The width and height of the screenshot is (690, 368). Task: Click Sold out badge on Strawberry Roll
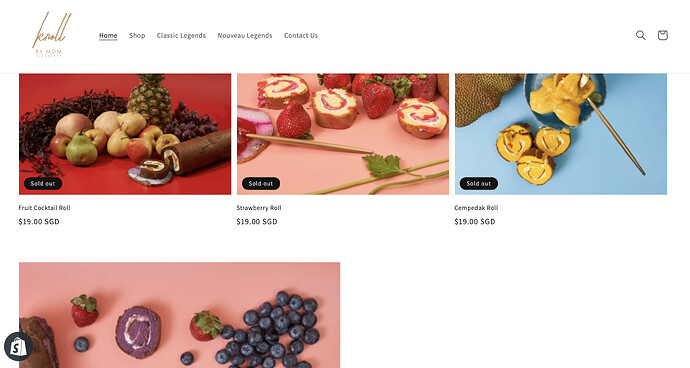(x=261, y=184)
